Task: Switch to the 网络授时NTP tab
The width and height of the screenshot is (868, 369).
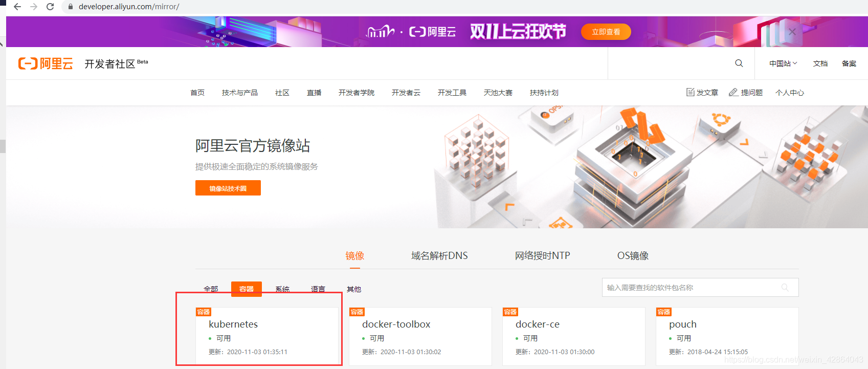Action: (543, 255)
